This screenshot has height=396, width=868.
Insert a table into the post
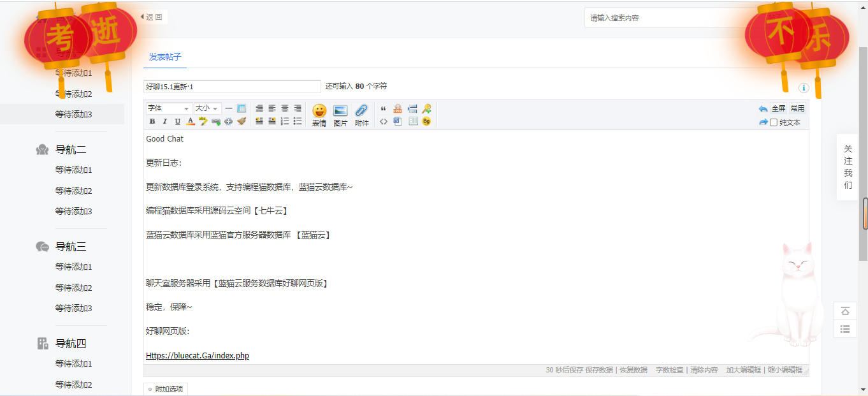click(242, 108)
